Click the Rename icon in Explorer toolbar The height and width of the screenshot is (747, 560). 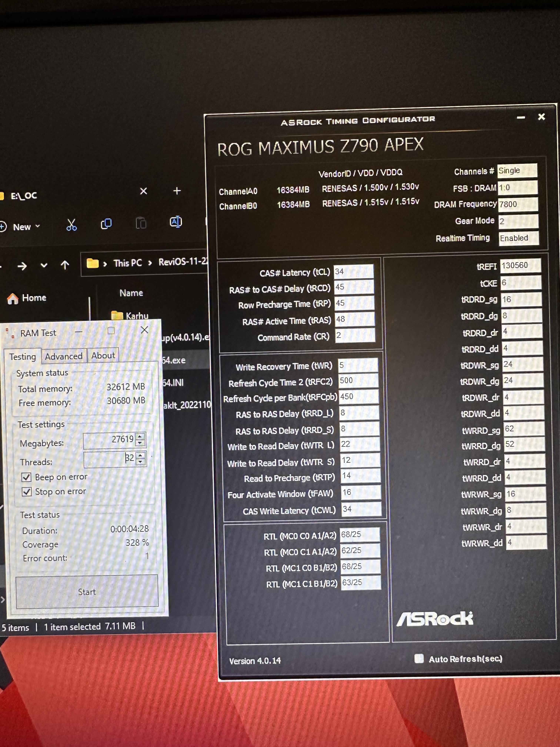(176, 222)
